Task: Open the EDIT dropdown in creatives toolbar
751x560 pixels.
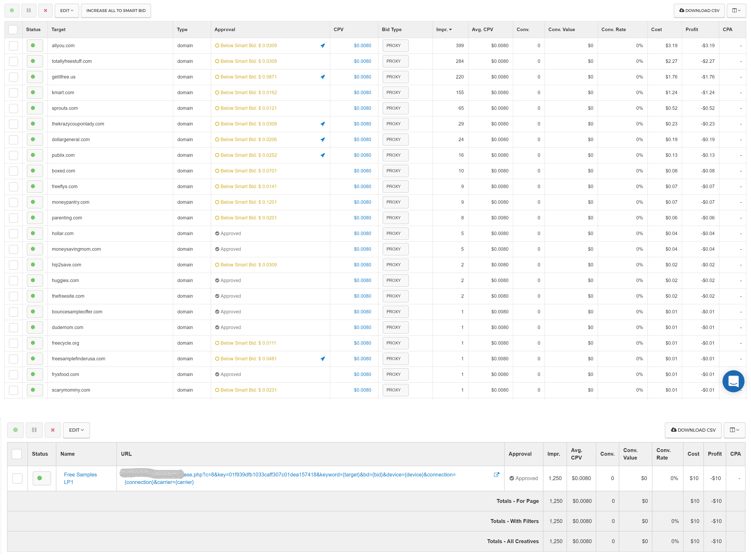Action: (x=76, y=430)
